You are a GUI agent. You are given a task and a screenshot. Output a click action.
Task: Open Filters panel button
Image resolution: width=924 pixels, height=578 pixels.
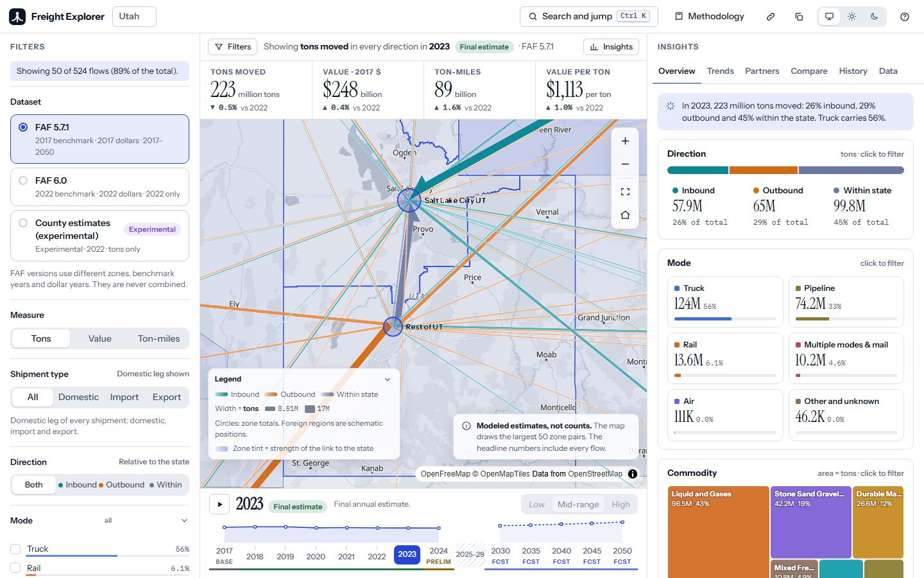[x=233, y=47]
